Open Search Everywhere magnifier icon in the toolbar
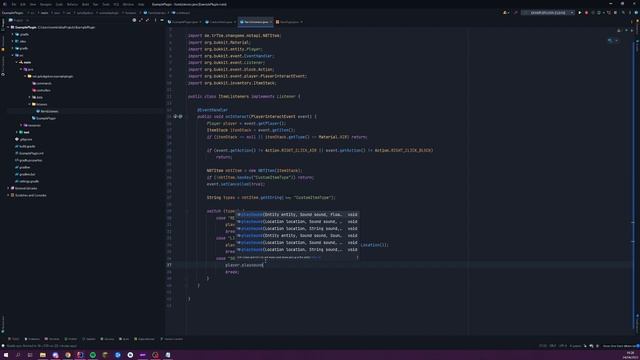The height and width of the screenshot is (360, 640). (x=623, y=13)
